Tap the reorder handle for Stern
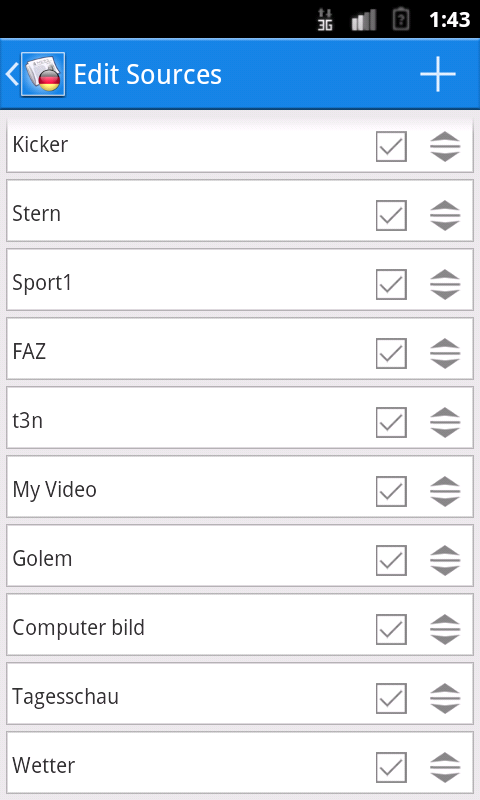Viewport: 480px width, 800px height. [x=445, y=215]
